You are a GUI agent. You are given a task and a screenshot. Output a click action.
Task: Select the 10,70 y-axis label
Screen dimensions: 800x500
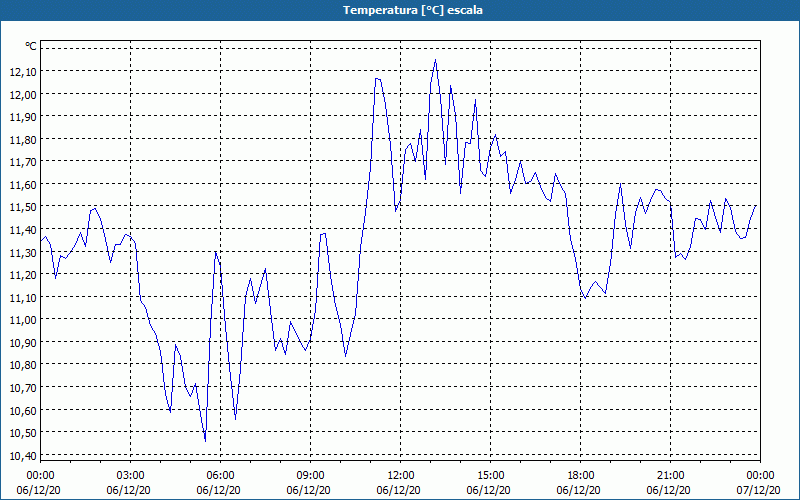pyautogui.click(x=23, y=388)
